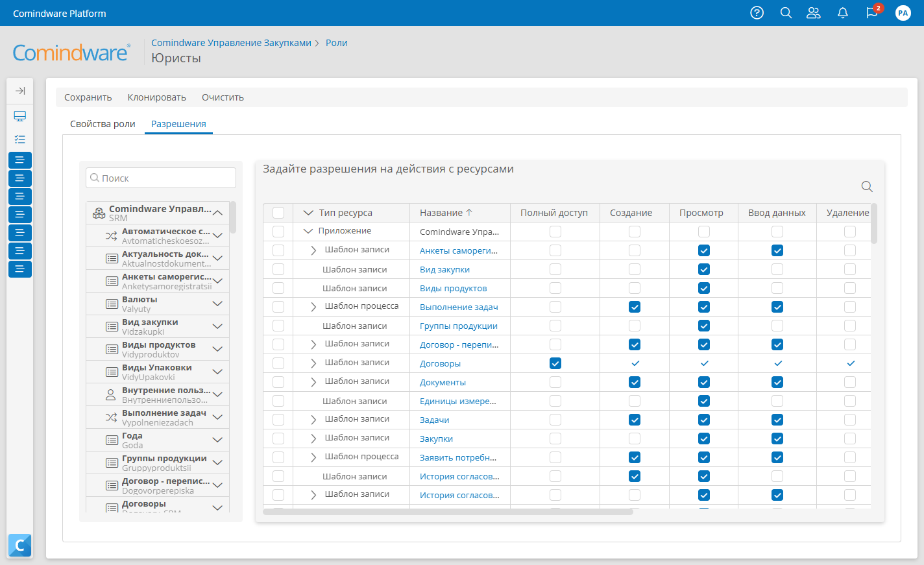This screenshot has height=565, width=924.
Task: Open the help question mark icon
Action: [757, 13]
